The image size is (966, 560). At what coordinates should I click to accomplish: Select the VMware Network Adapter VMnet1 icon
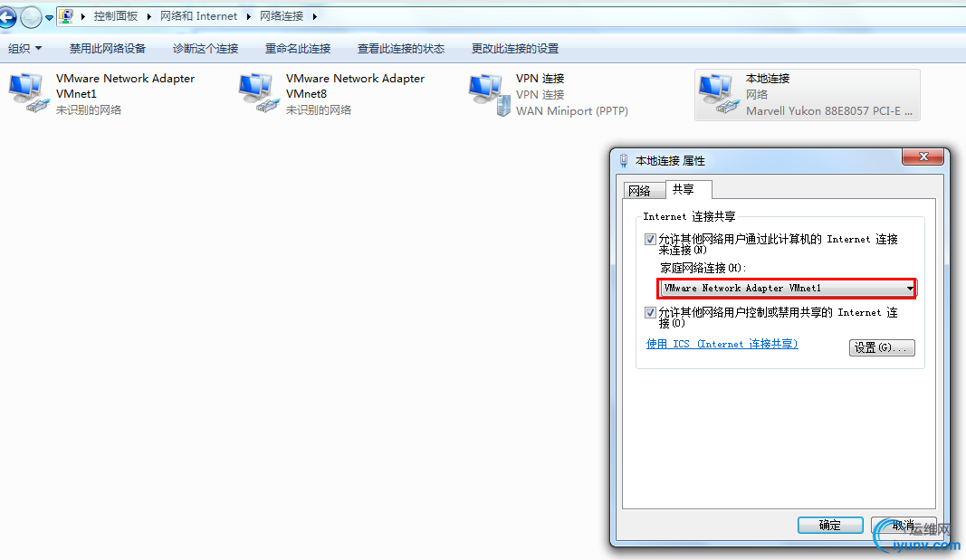pyautogui.click(x=28, y=93)
